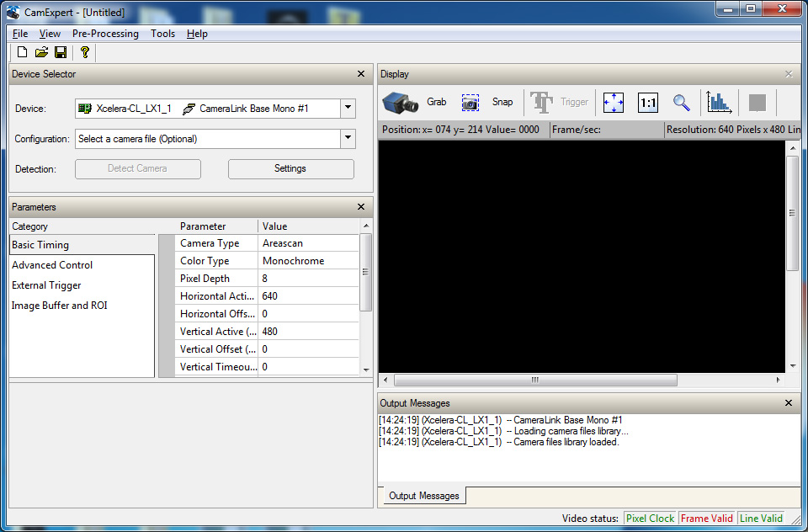This screenshot has width=808, height=532.
Task: Open help via the question mark icon
Action: 85,52
